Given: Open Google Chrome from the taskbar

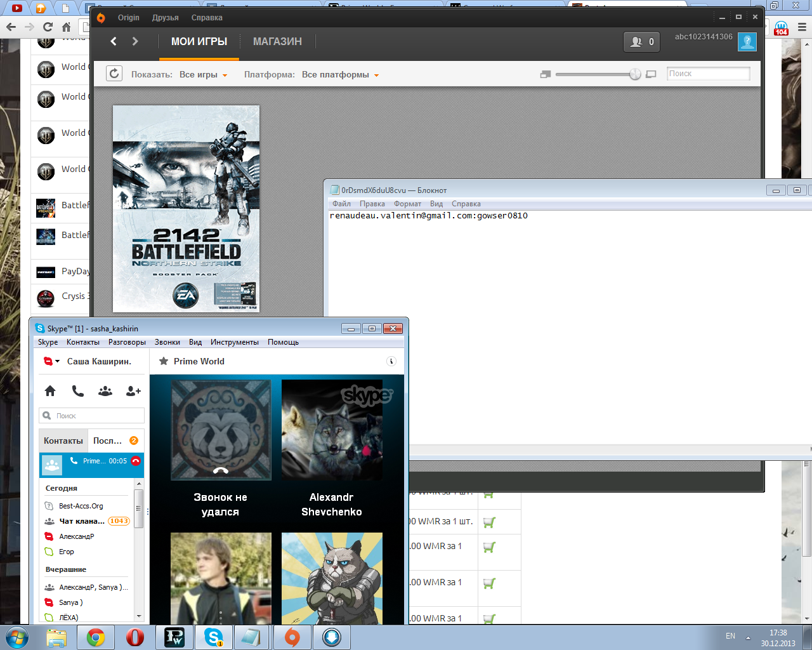Looking at the screenshot, I should 96,637.
